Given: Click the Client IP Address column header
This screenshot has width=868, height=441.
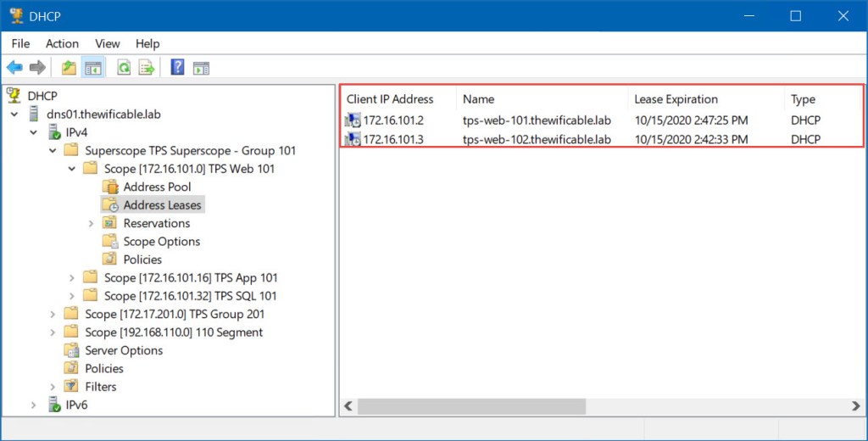Looking at the screenshot, I should (390, 99).
